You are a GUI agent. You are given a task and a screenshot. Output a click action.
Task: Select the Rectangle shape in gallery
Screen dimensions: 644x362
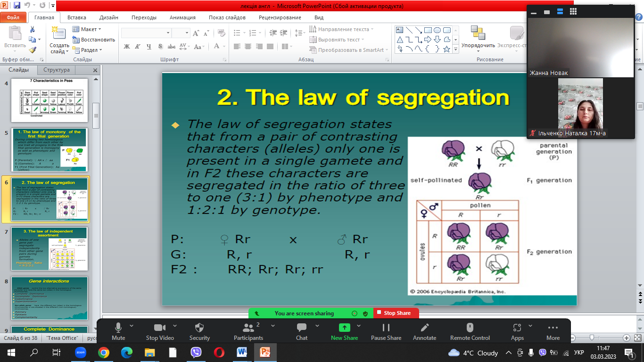pos(428,30)
